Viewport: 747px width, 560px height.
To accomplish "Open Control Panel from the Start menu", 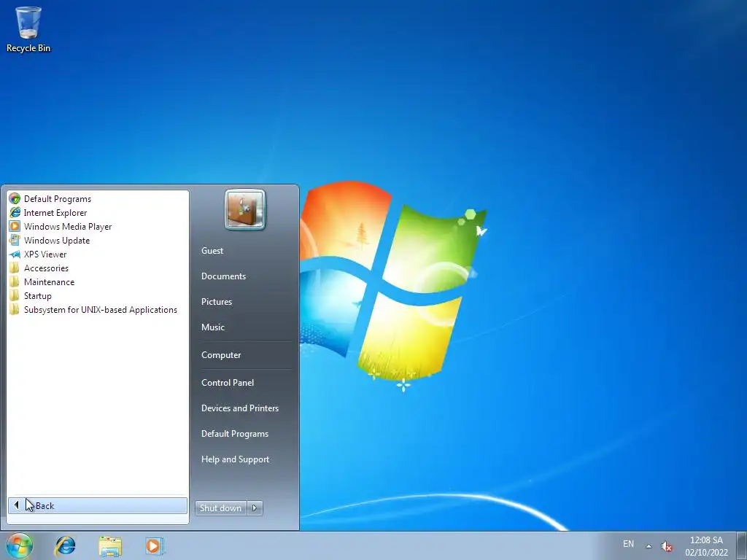I will point(228,382).
